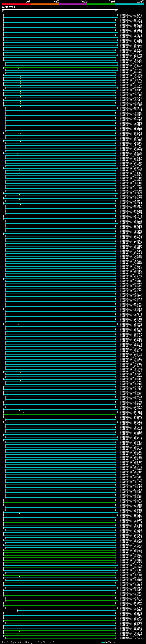Open hit UniRef100_Q3ECG1

tap(131, 15)
